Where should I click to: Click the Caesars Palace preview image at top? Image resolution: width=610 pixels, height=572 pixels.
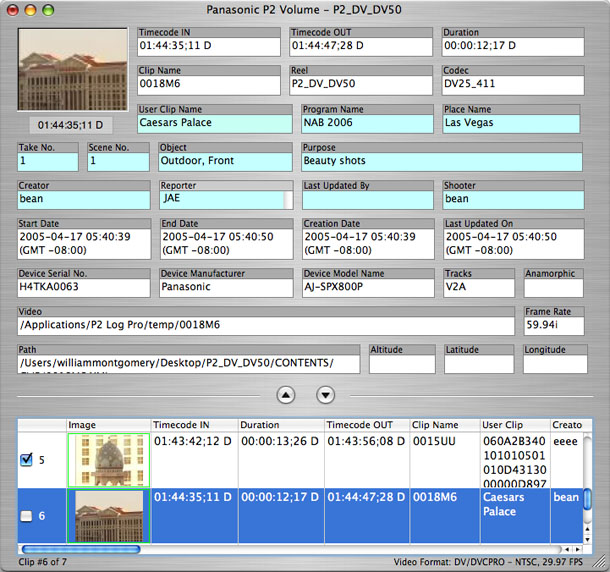[66, 70]
